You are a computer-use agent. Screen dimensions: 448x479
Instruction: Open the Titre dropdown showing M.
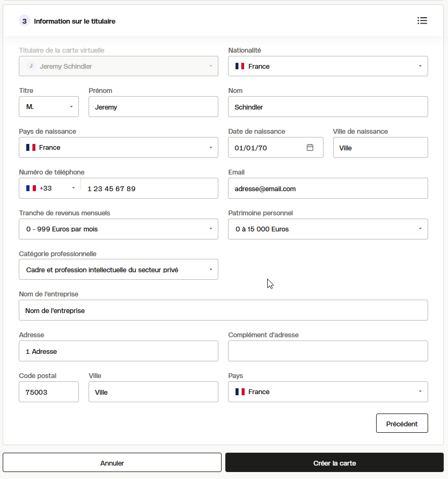click(x=49, y=107)
